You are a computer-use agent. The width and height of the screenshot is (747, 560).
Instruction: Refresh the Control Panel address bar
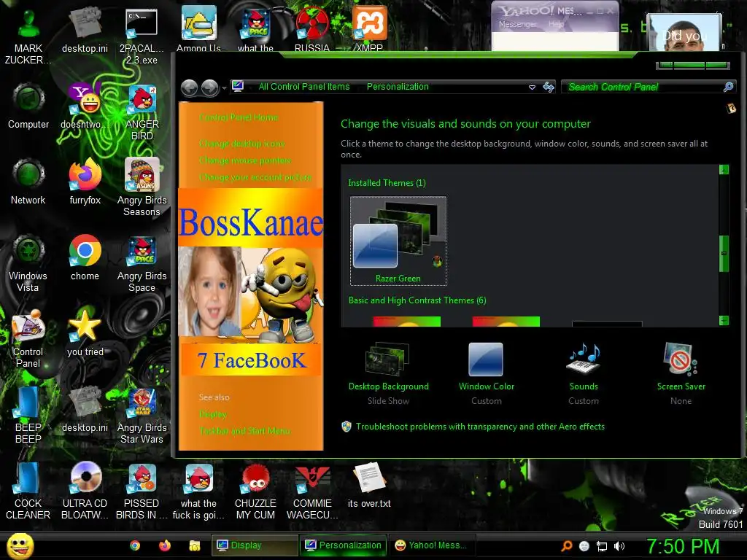click(x=549, y=87)
